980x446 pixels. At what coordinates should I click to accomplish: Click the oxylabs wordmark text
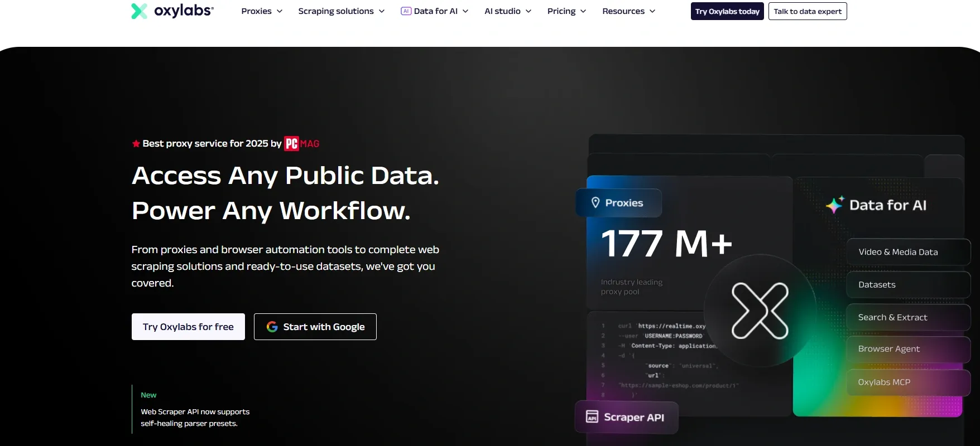184,10
